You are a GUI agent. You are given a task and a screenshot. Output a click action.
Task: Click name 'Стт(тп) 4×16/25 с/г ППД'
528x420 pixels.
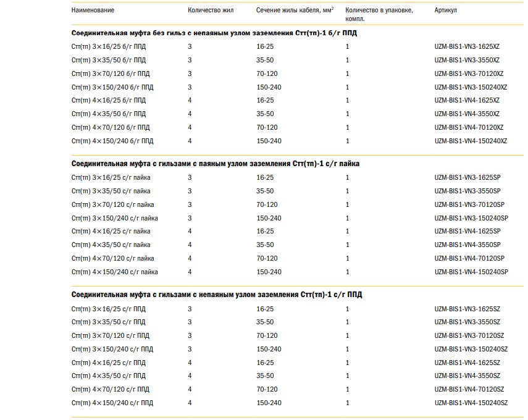click(x=109, y=363)
